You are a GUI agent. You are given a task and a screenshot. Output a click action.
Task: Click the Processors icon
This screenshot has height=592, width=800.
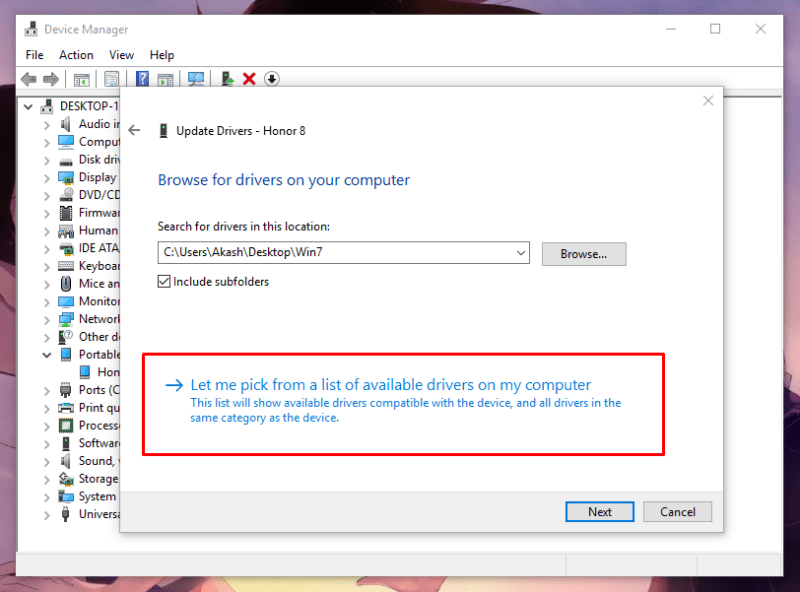[x=66, y=426]
